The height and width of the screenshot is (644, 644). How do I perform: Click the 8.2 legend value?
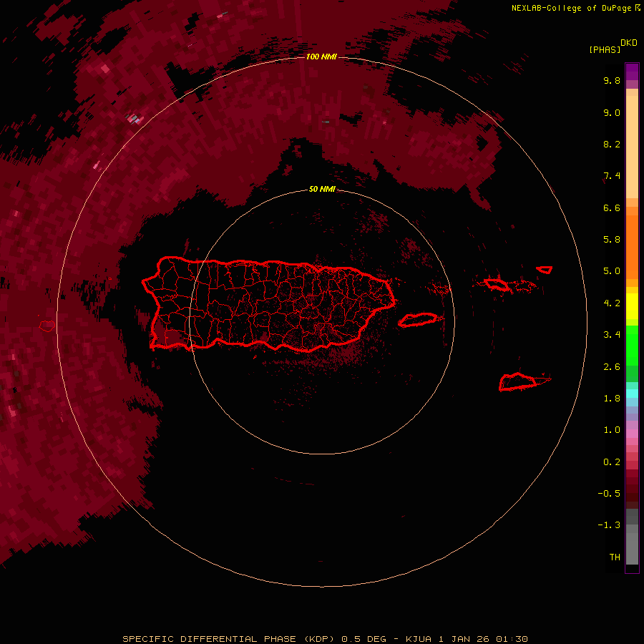point(612,144)
